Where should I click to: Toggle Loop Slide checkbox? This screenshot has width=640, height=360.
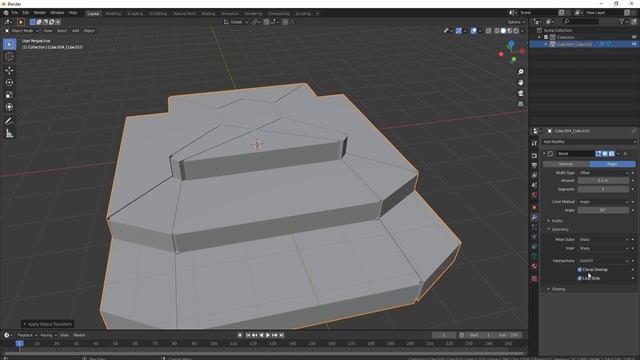pyautogui.click(x=580, y=278)
